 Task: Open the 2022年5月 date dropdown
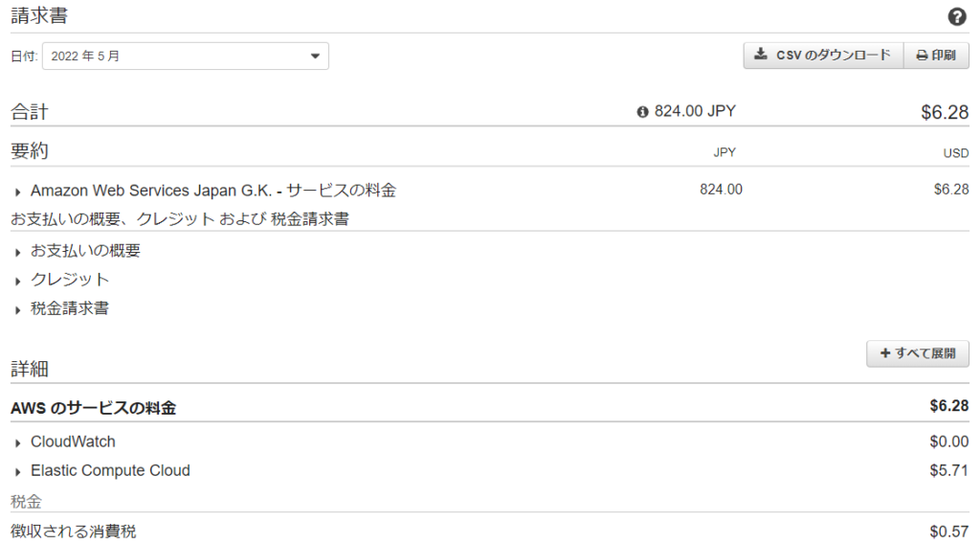click(185, 56)
